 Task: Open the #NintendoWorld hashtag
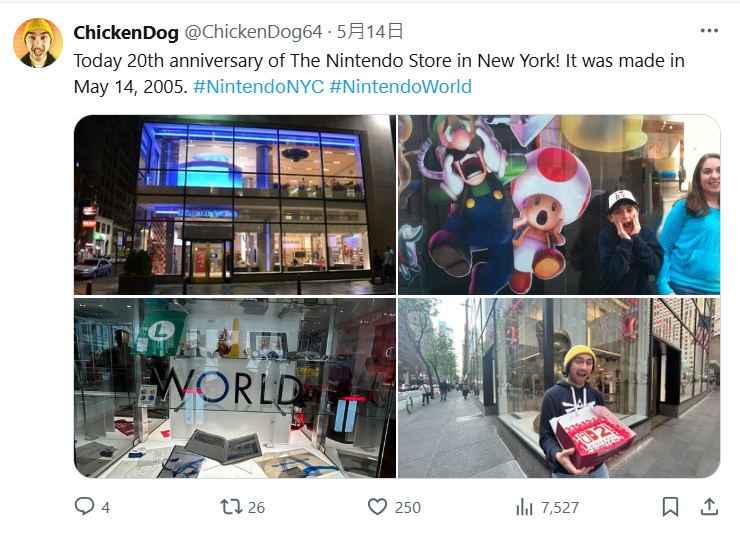pos(401,86)
